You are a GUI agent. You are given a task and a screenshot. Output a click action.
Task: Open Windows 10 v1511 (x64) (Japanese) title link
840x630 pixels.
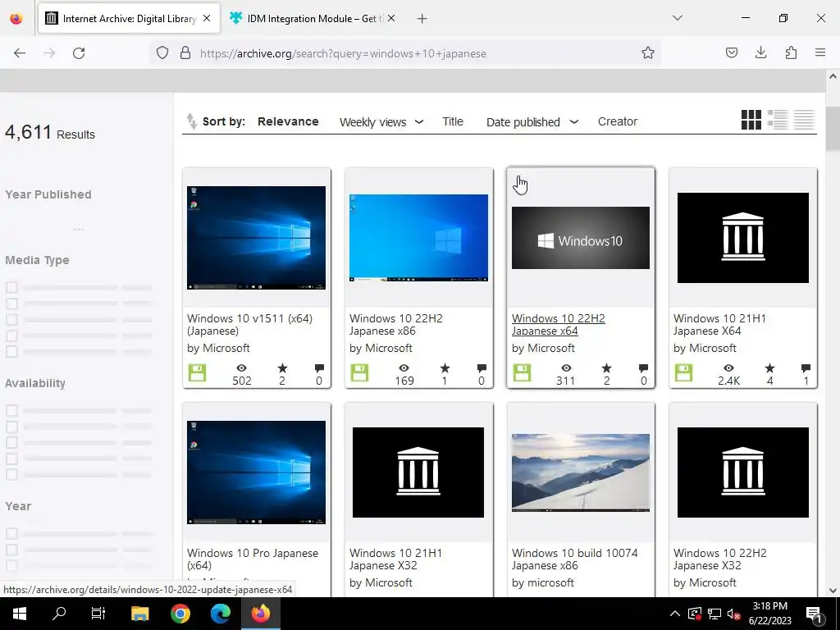point(249,325)
